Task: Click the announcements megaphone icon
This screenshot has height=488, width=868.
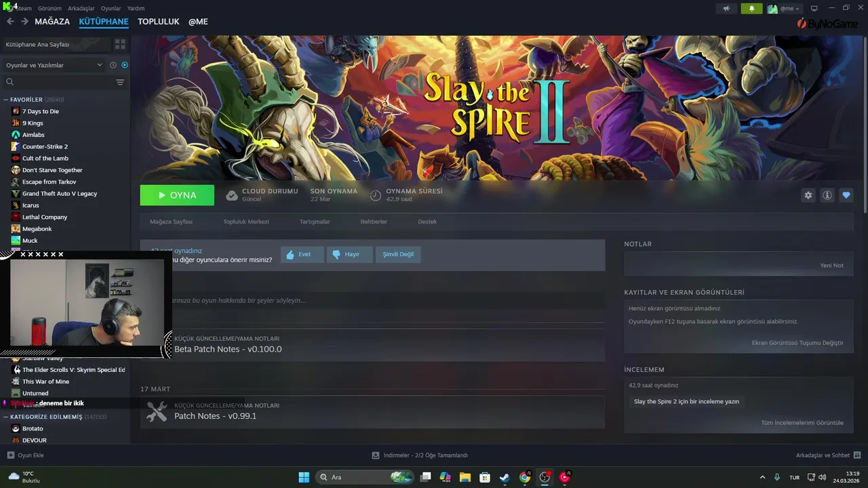Action: 726,9
